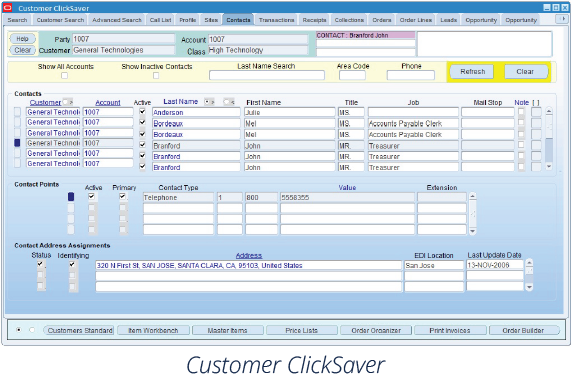Switch to Orders tab
This screenshot has height=379, width=572.
pyautogui.click(x=382, y=20)
